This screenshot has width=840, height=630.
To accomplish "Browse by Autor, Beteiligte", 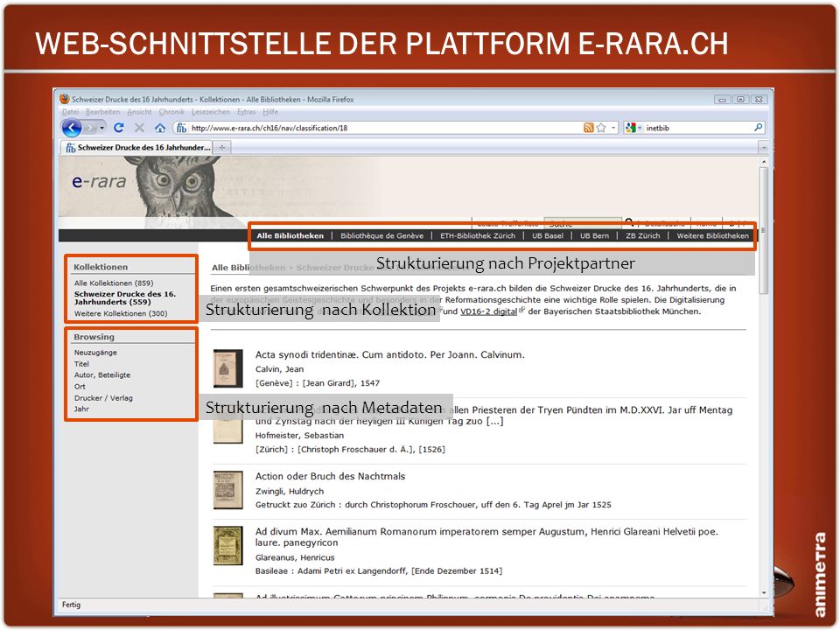I will [101, 375].
